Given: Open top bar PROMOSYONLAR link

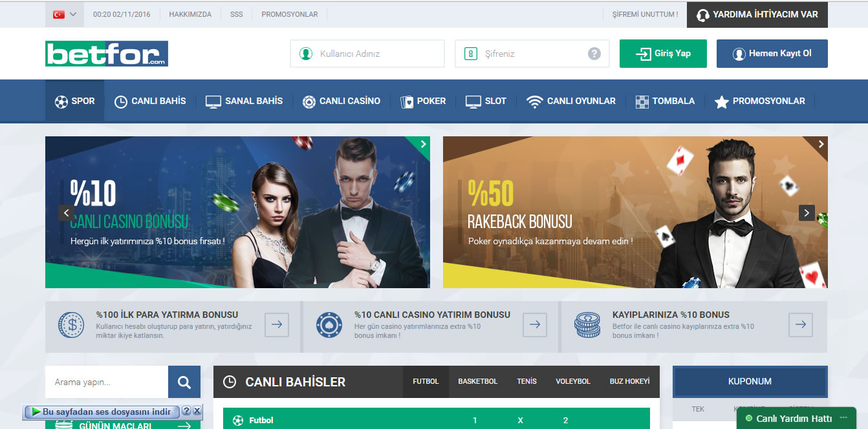Looking at the screenshot, I should pyautogui.click(x=290, y=14).
